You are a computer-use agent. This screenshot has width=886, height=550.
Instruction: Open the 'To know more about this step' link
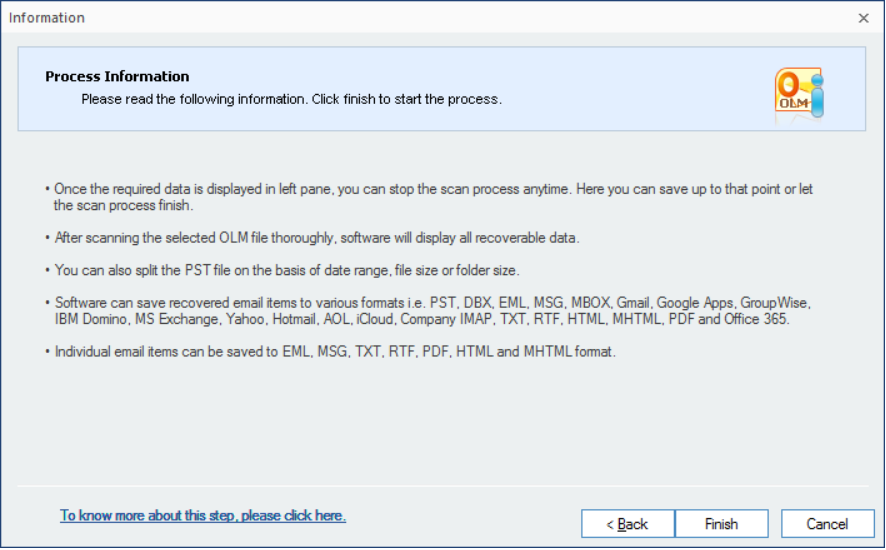click(203, 516)
